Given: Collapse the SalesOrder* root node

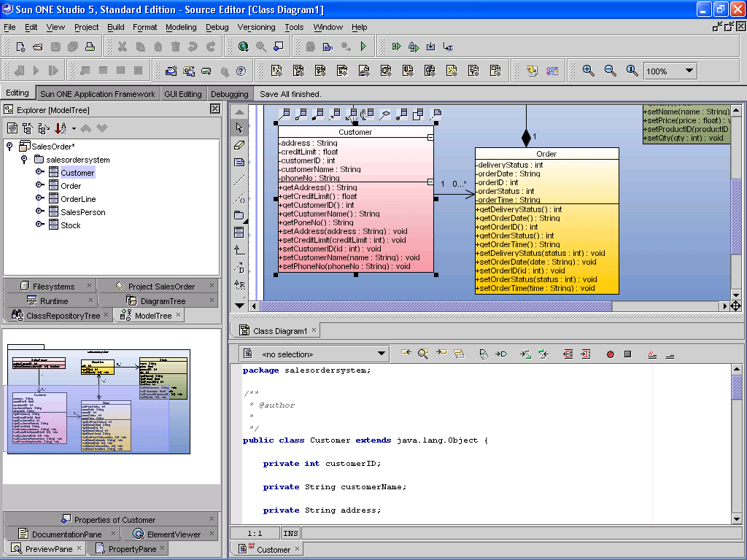Looking at the screenshot, I should point(9,146).
